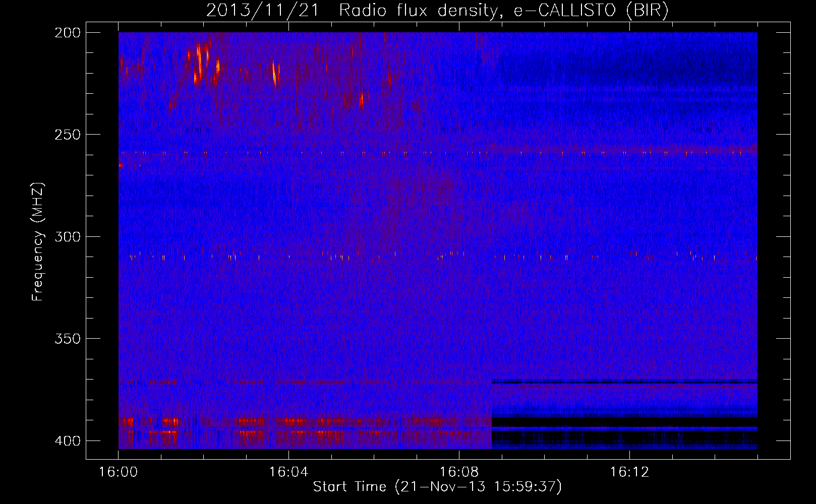Image resolution: width=816 pixels, height=504 pixels.
Task: Select the 350 frequency tick label
Action: [x=68, y=339]
